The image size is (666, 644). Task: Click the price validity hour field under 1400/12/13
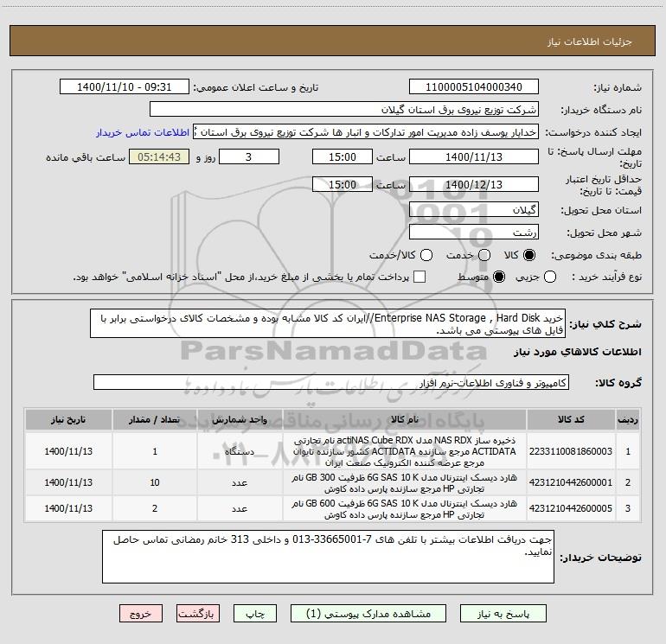(343, 184)
